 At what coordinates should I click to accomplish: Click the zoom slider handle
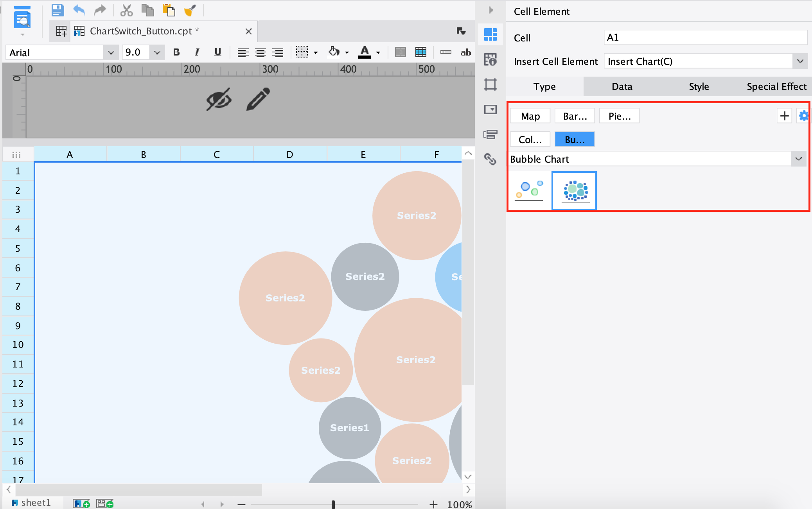tap(333, 504)
